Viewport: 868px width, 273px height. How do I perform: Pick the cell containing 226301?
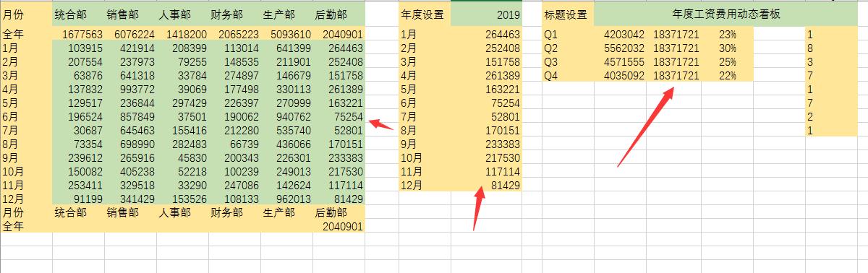287,157
